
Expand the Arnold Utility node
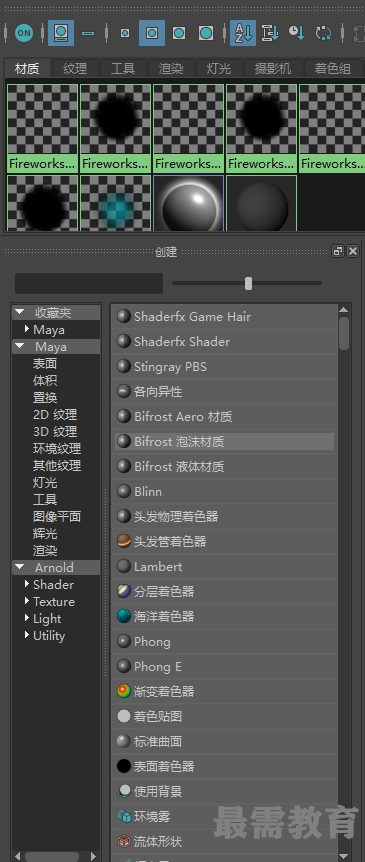click(x=27, y=636)
